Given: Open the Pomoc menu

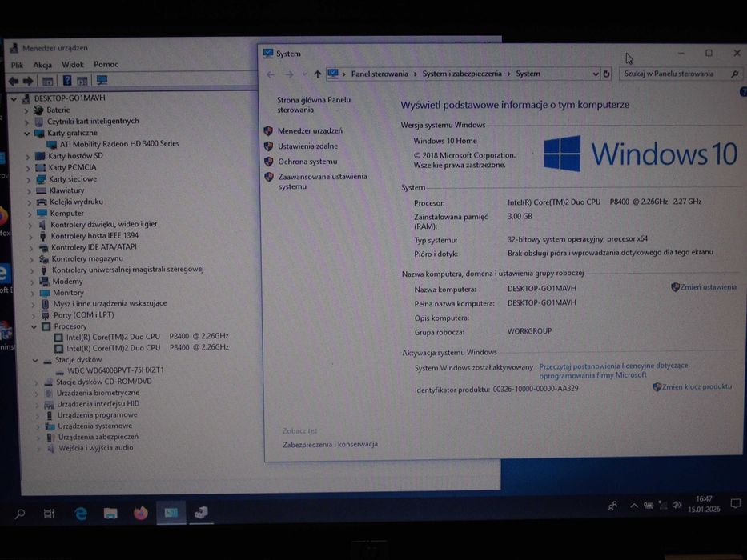Looking at the screenshot, I should (106, 64).
